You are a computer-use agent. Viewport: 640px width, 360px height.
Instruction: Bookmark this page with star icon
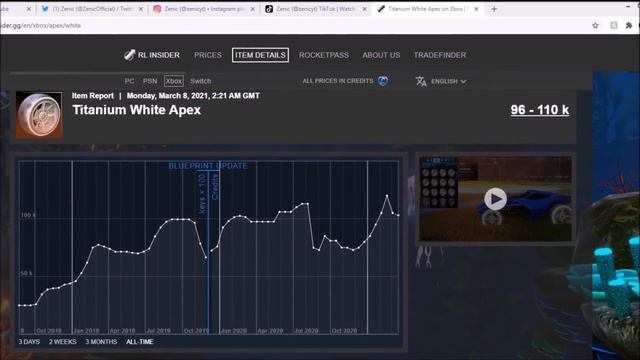coord(595,25)
